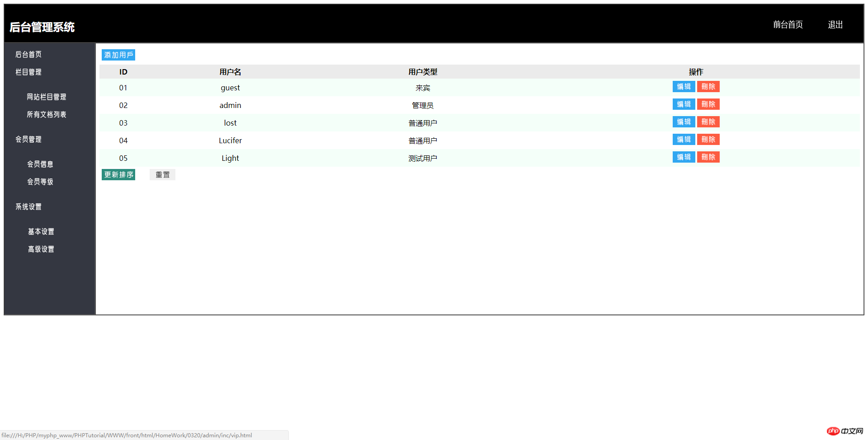Select 系统设置 in the sidebar
The image size is (868, 440).
(28, 207)
